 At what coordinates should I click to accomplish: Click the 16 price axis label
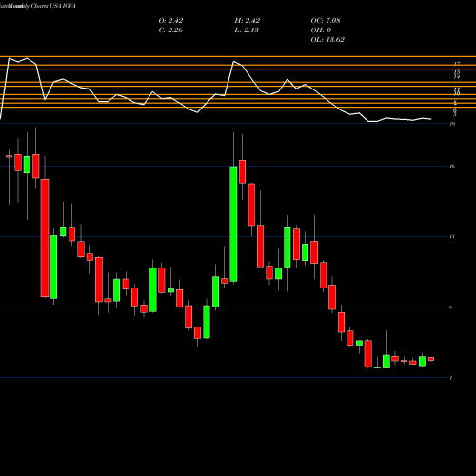pyautogui.click(x=452, y=166)
